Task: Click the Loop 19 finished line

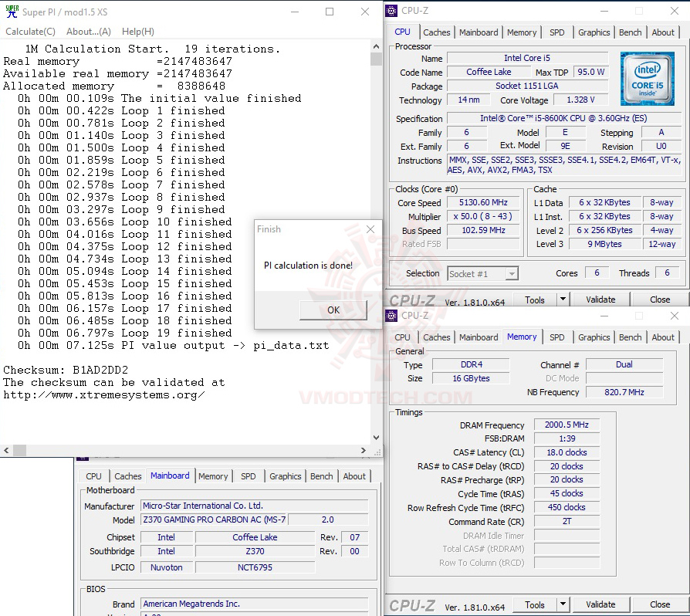Action: point(124,333)
